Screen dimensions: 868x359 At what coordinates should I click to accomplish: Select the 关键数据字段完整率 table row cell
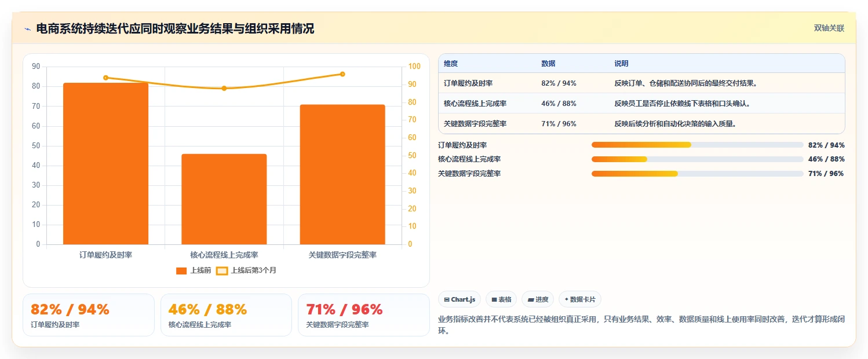475,124
